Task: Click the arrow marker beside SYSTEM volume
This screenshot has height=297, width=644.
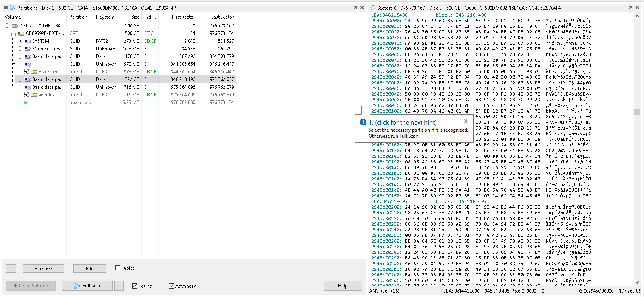Action: click(20, 41)
